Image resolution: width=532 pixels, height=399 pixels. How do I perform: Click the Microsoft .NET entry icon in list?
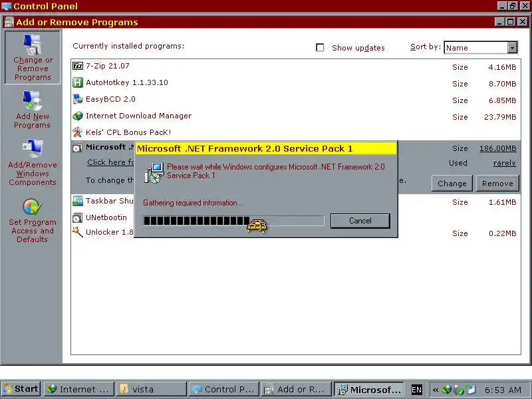click(78, 147)
